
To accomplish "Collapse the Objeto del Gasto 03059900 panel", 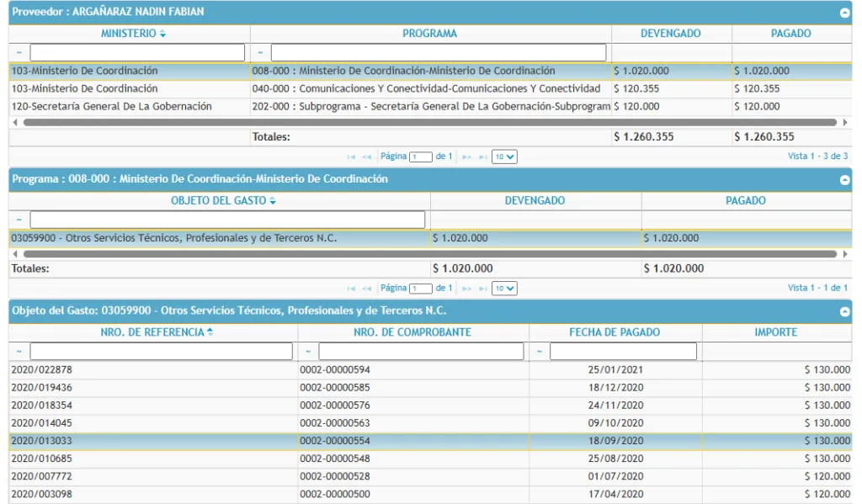I will click(844, 311).
